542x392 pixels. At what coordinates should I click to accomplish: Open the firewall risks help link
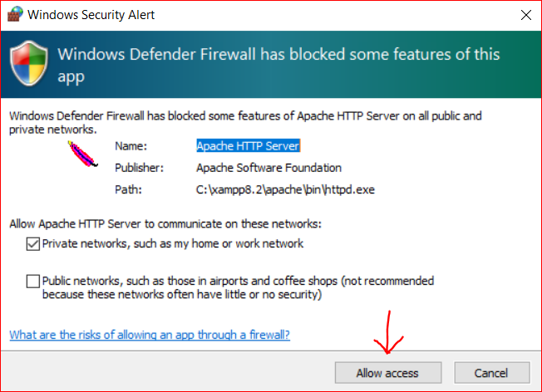pos(149,335)
